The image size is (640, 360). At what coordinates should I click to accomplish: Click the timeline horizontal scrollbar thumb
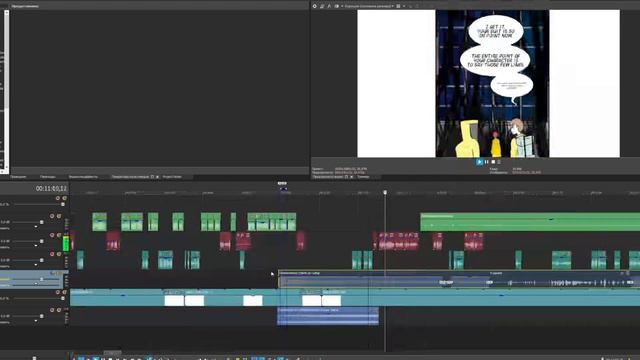pos(112,353)
